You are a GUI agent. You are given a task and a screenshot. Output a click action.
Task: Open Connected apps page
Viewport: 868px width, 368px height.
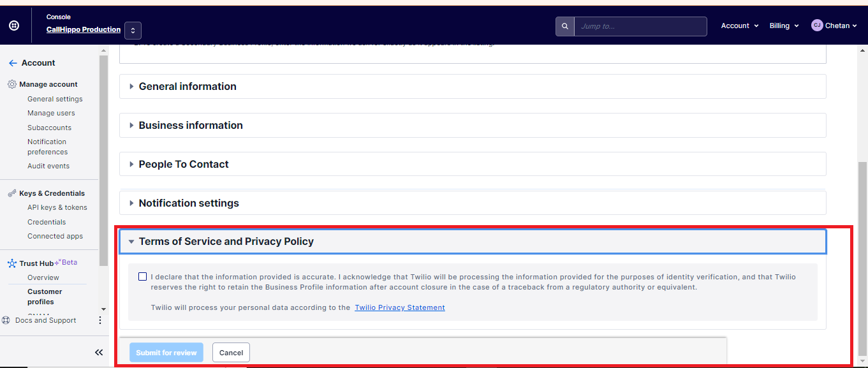pyautogui.click(x=55, y=236)
